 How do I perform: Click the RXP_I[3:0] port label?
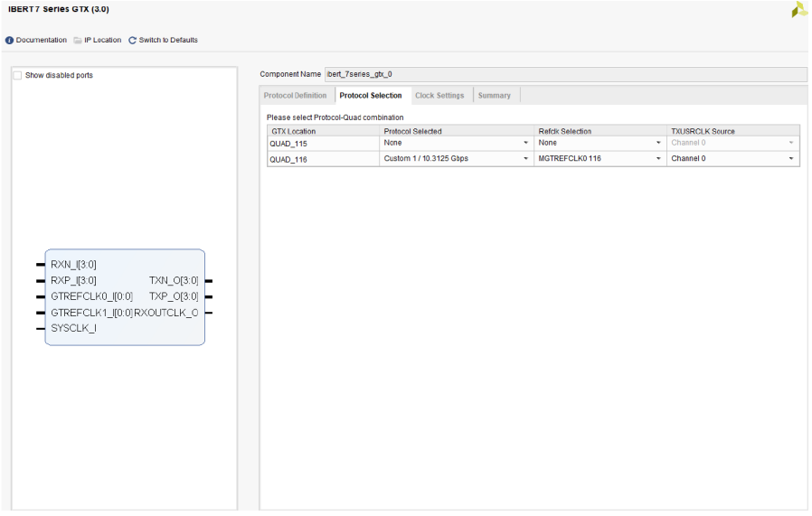point(73,280)
